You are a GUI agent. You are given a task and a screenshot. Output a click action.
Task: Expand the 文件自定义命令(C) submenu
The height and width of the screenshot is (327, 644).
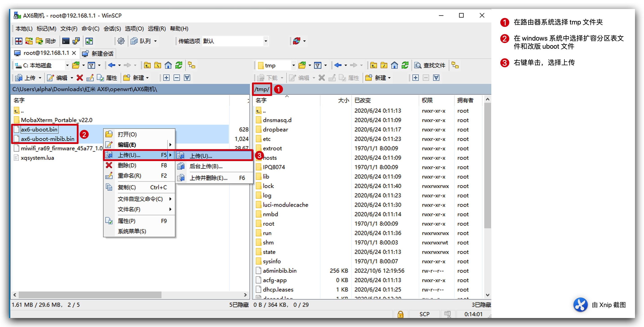coord(139,199)
